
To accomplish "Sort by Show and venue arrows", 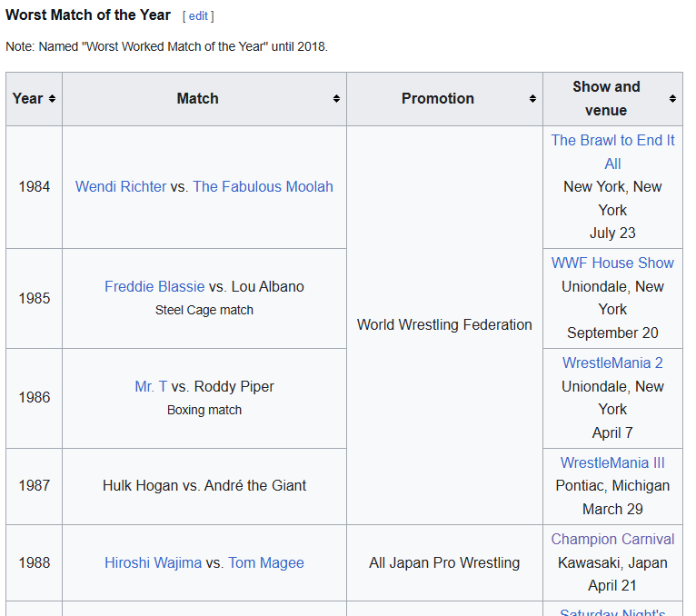I will [673, 98].
